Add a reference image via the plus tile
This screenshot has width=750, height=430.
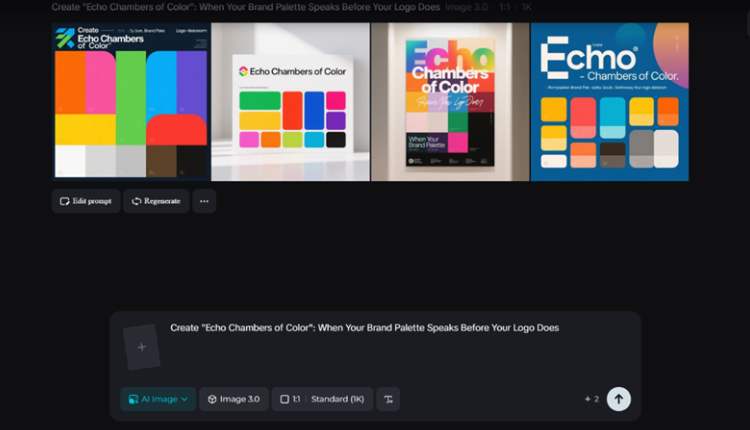pos(142,347)
